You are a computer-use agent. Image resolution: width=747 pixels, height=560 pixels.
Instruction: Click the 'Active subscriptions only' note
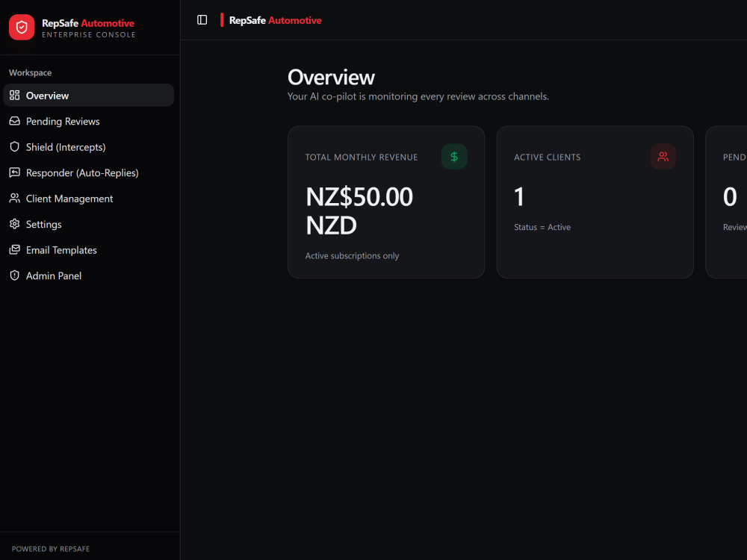(352, 255)
